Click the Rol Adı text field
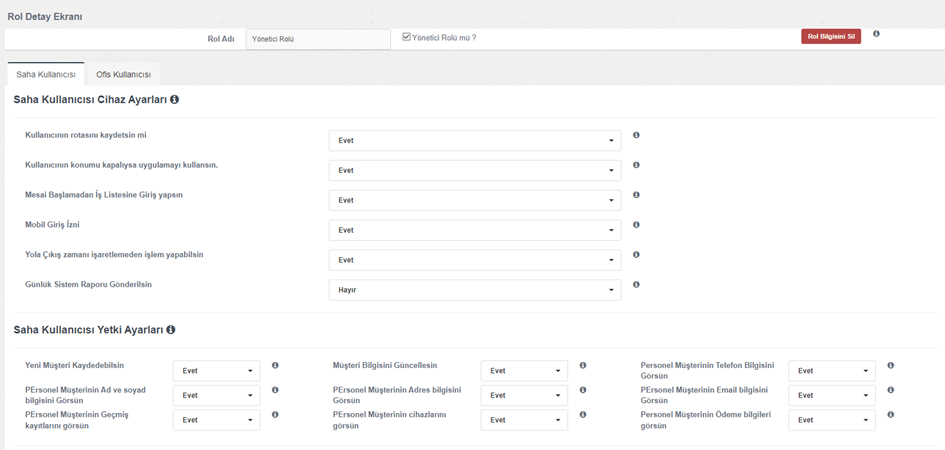Viewport: 945px width, 450px height. point(318,40)
